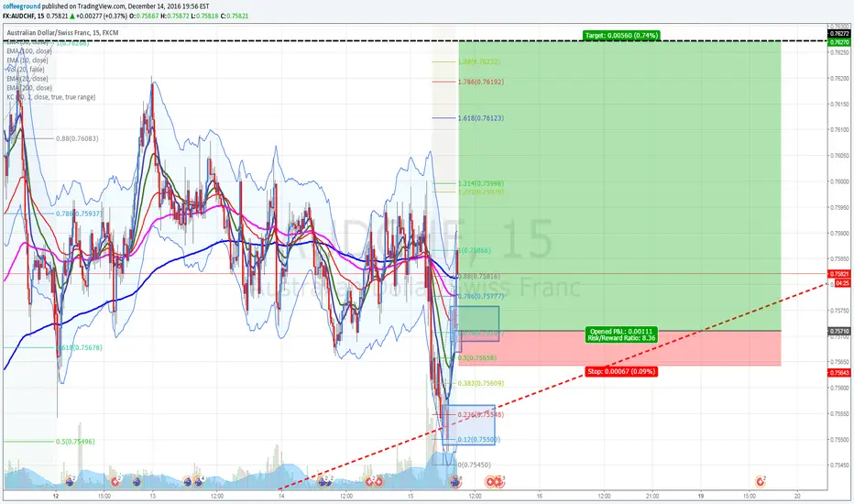Viewport: 854px width, 504px height.
Task: Click the 0.786(0.75777) Fibonacci level label
Action: coord(481,296)
